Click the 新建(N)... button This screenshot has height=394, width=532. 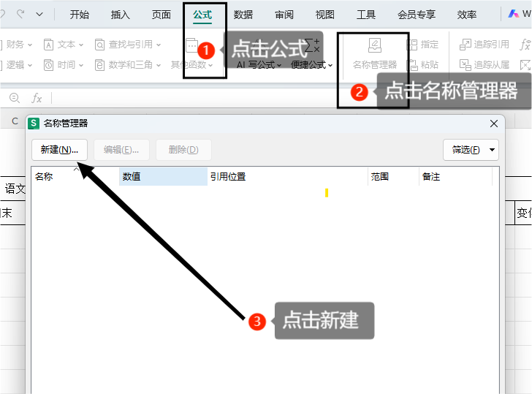click(59, 150)
